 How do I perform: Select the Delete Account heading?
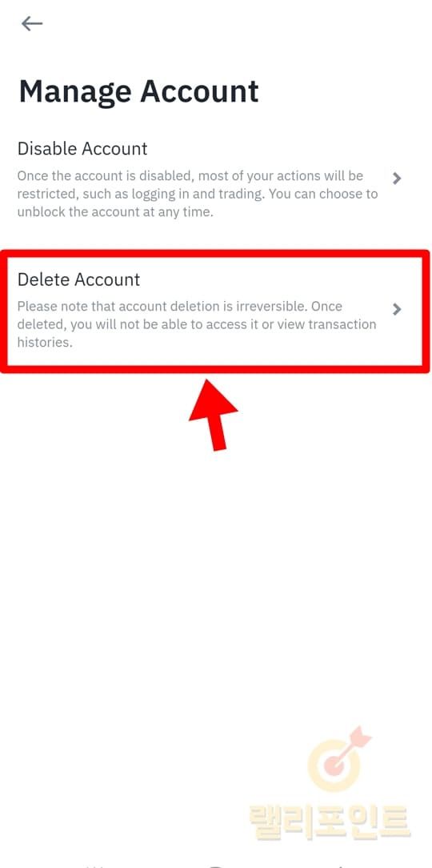pos(78,279)
